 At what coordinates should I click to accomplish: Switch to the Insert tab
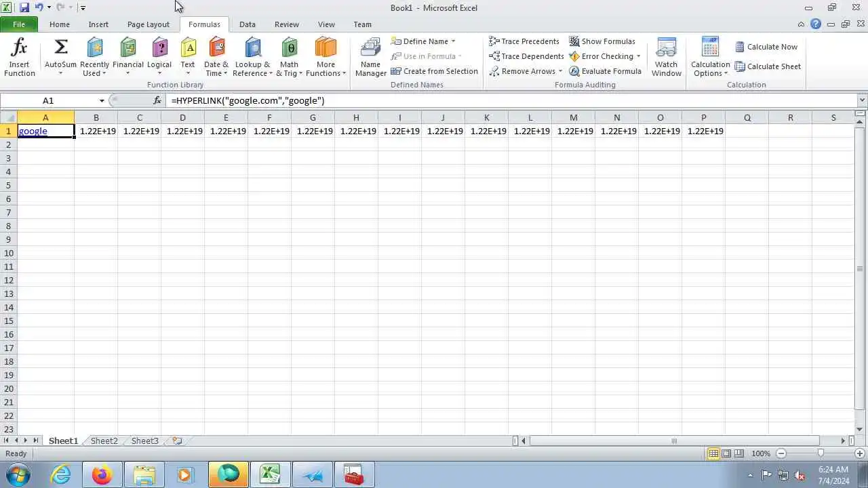coord(98,24)
